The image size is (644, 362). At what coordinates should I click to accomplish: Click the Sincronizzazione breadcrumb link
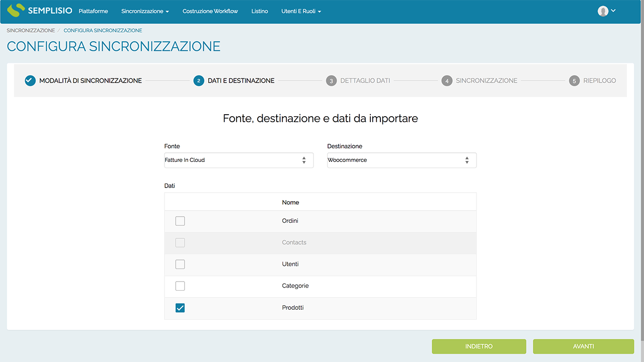click(x=31, y=31)
